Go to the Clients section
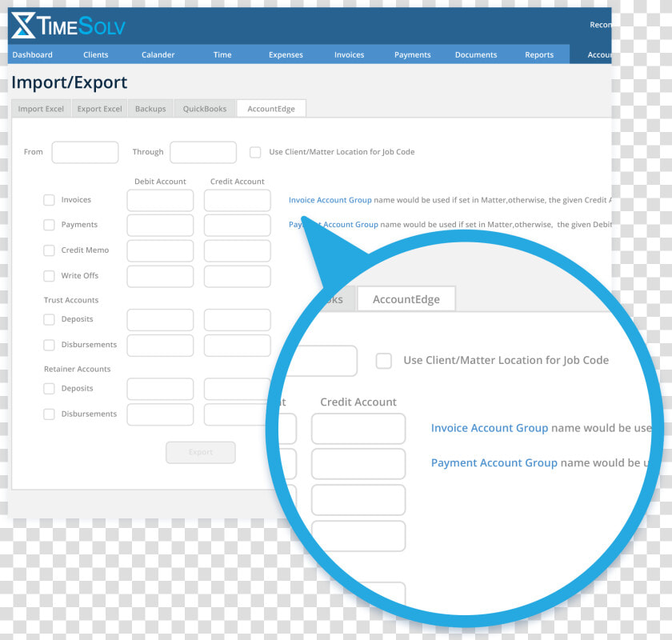The image size is (672, 640). (95, 55)
